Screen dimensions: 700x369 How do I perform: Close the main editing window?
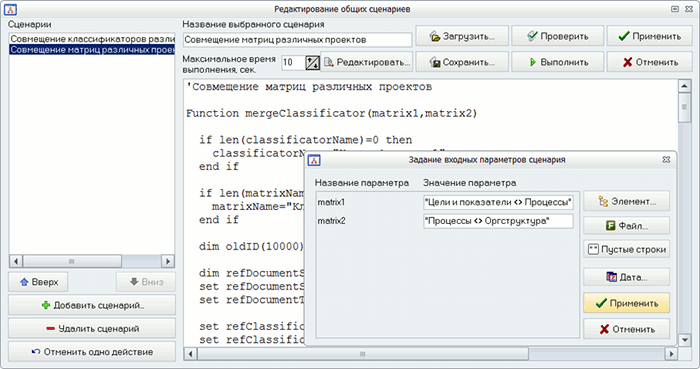pos(689,9)
